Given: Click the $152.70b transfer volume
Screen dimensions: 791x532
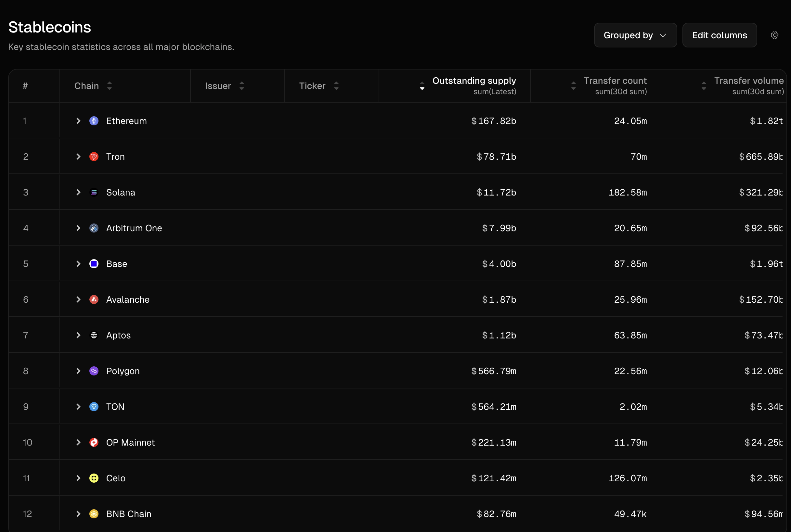Looking at the screenshot, I should tap(760, 299).
